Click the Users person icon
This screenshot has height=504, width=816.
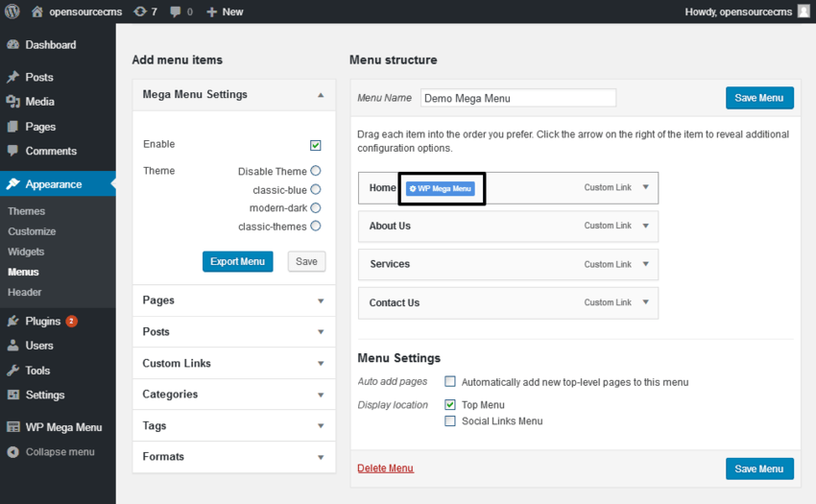[13, 346]
